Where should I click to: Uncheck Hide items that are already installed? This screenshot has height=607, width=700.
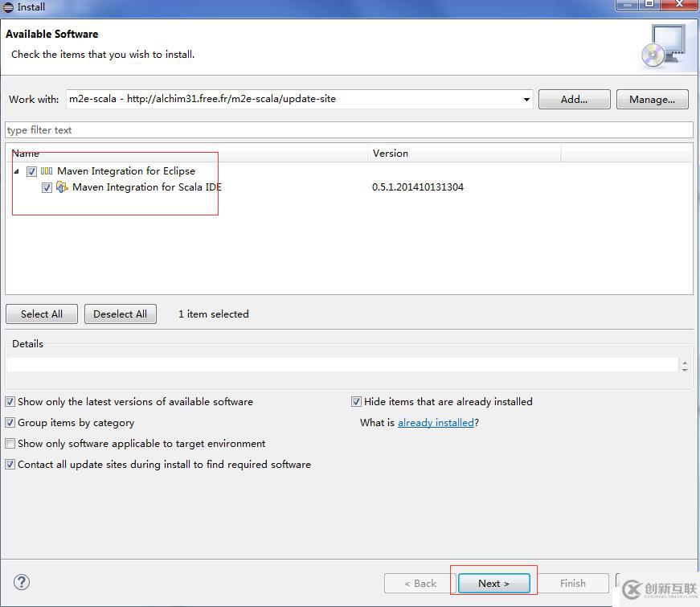(356, 401)
